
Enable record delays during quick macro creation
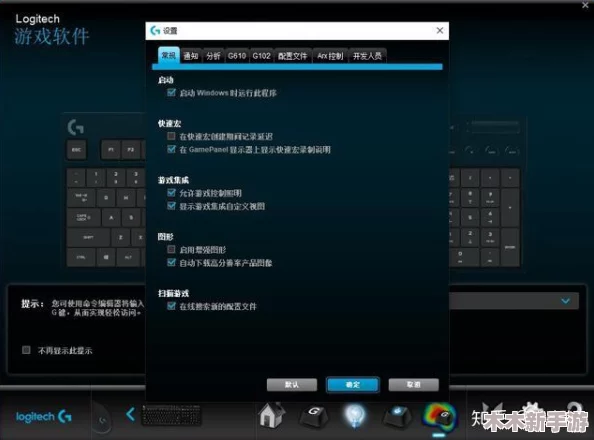point(171,136)
